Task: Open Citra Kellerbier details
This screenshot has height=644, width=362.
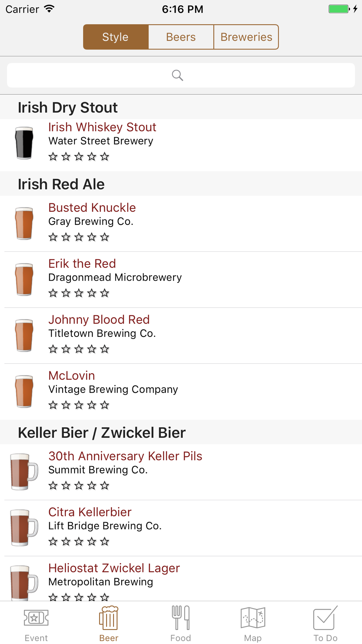Action: point(181,528)
